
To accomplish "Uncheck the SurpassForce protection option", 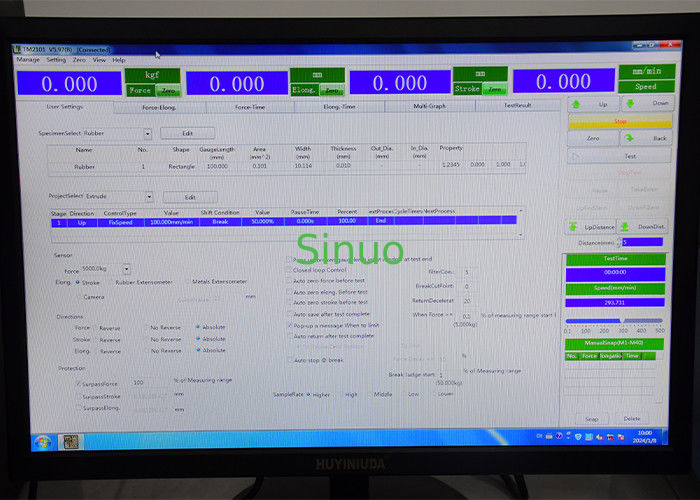I will 79,382.
